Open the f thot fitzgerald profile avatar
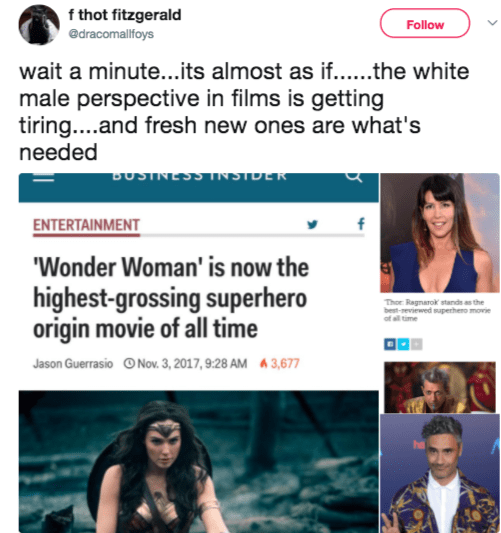Image resolution: width=501 pixels, height=533 pixels. (39, 24)
